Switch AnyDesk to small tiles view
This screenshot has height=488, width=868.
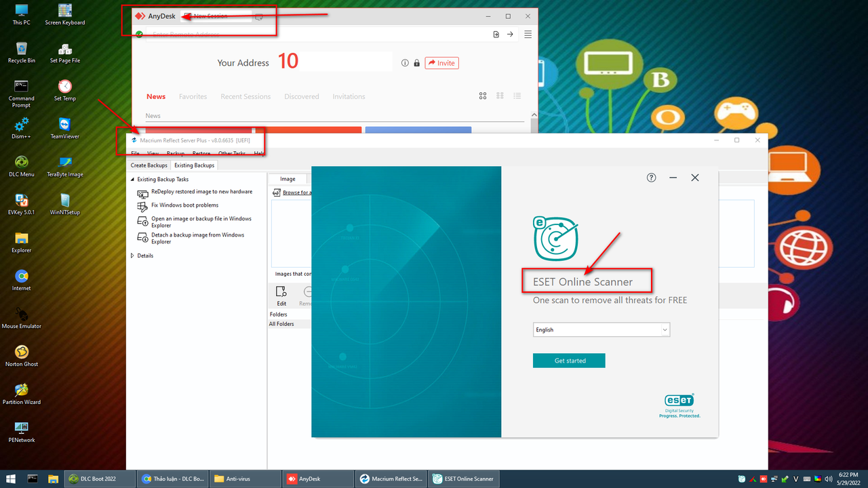[x=500, y=96]
